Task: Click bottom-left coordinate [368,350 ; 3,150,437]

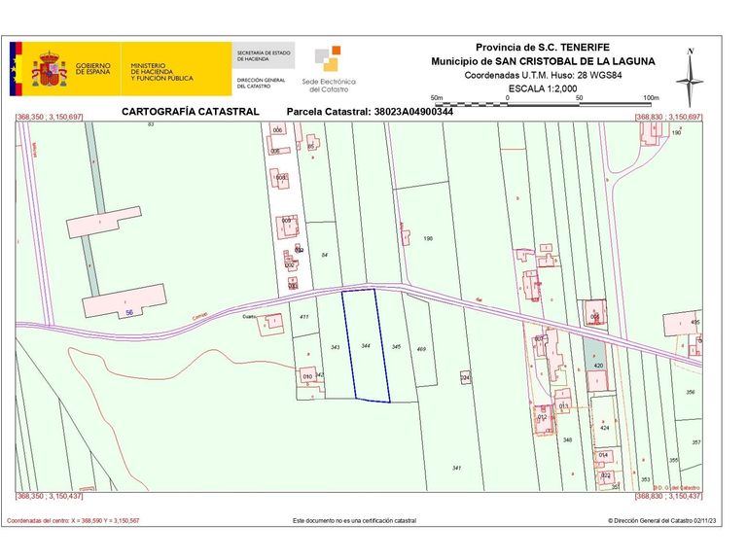Action: (50, 496)
